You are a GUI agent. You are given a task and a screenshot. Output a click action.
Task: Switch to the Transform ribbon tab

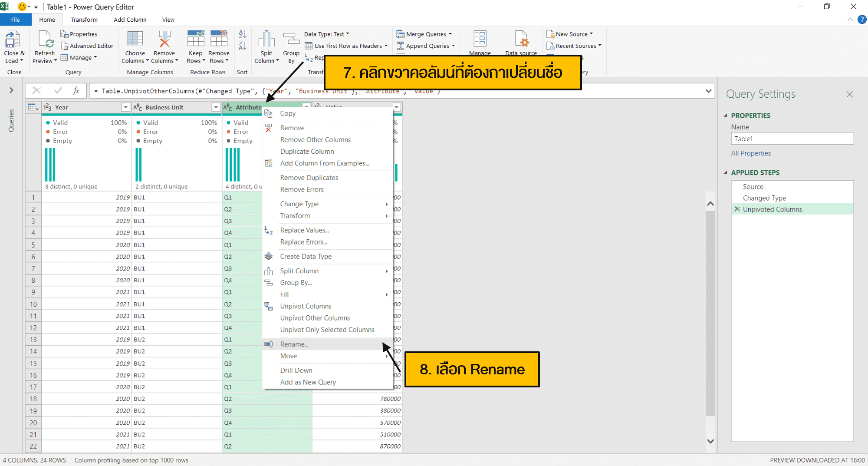(84, 19)
